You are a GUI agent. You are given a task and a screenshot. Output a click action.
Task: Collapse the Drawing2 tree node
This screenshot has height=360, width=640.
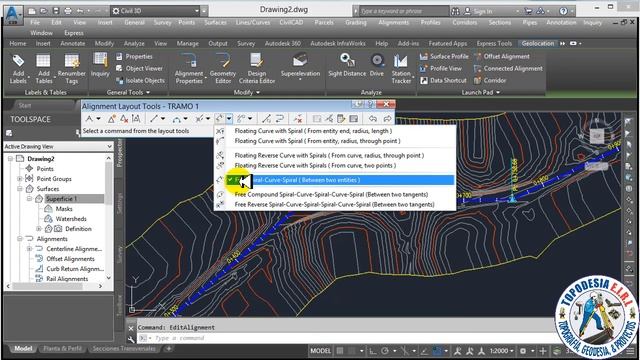10,159
